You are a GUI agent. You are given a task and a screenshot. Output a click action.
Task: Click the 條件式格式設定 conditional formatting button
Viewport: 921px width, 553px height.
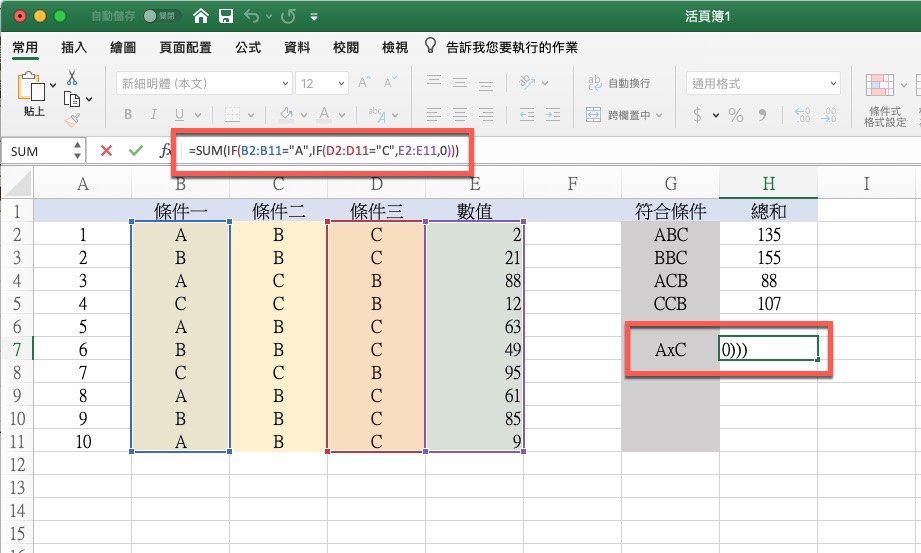(x=884, y=100)
